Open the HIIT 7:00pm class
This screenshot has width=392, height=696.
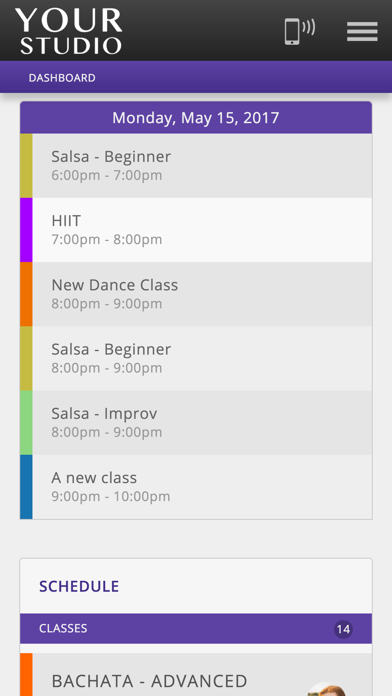click(196, 230)
